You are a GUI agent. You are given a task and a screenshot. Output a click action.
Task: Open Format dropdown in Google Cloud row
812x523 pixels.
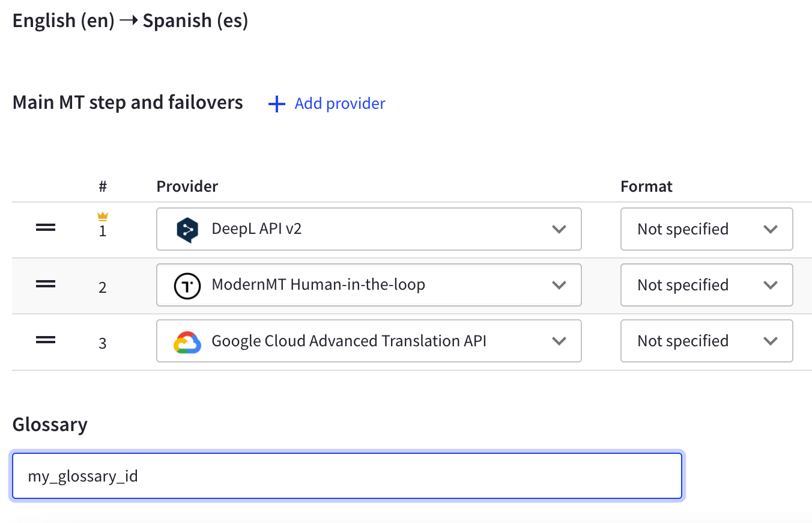click(706, 341)
